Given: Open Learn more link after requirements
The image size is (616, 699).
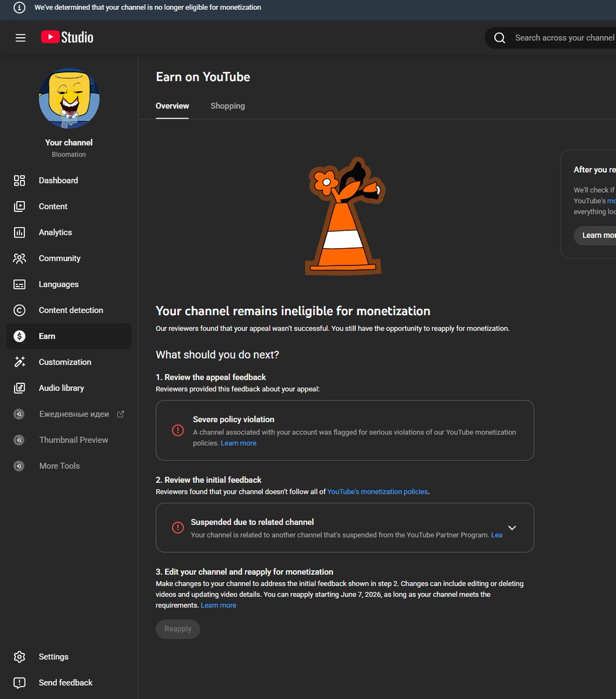Looking at the screenshot, I should coord(219,605).
